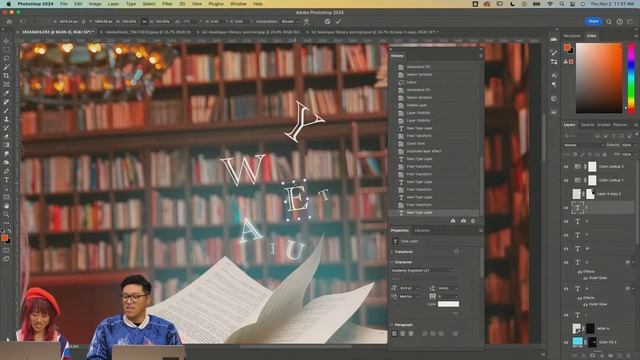Open macOS Spotlight search icon
The height and width of the screenshot is (360, 640).
[561, 4]
